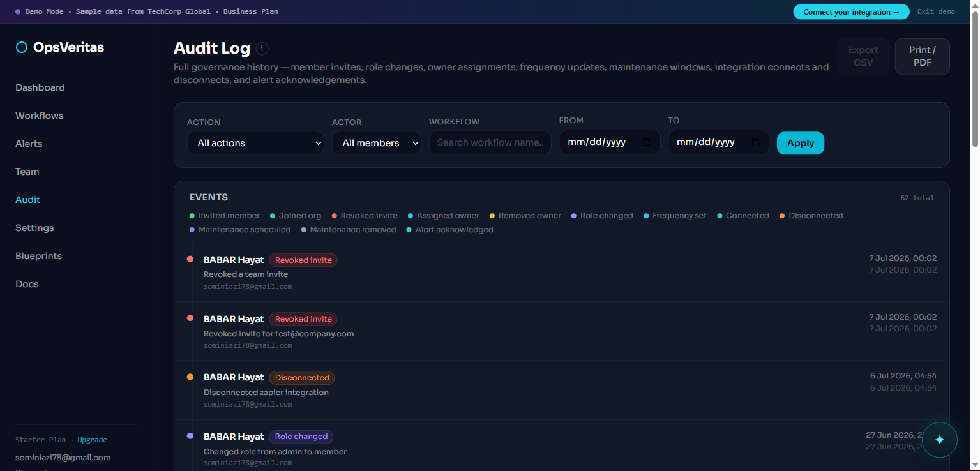Open the Audit Log info icon
Image resolution: width=980 pixels, height=471 pixels.
262,49
